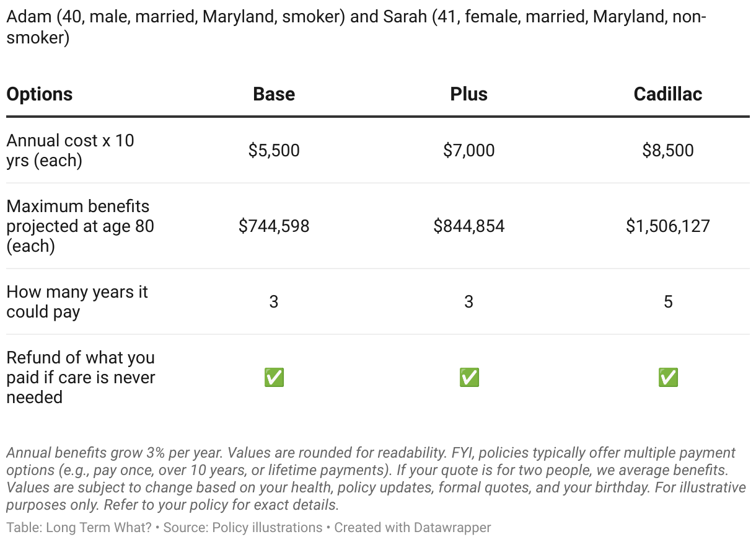Click the Cadillac years value 5
The height and width of the screenshot is (542, 756).
click(x=668, y=302)
